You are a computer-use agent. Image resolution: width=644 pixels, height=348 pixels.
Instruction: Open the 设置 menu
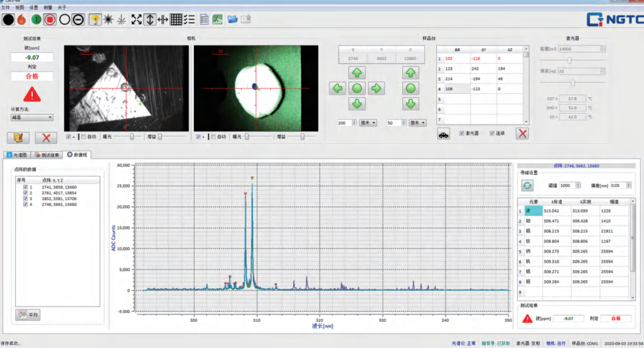click(x=34, y=7)
